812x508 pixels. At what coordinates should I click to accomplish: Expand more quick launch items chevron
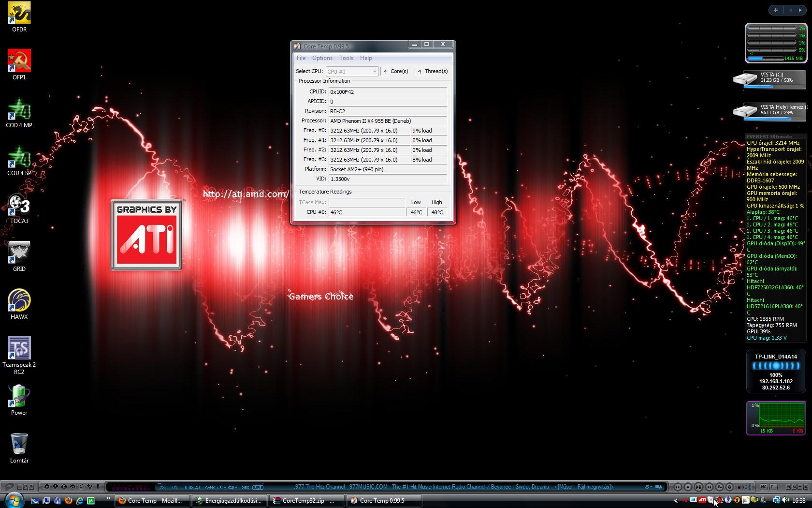point(108,498)
